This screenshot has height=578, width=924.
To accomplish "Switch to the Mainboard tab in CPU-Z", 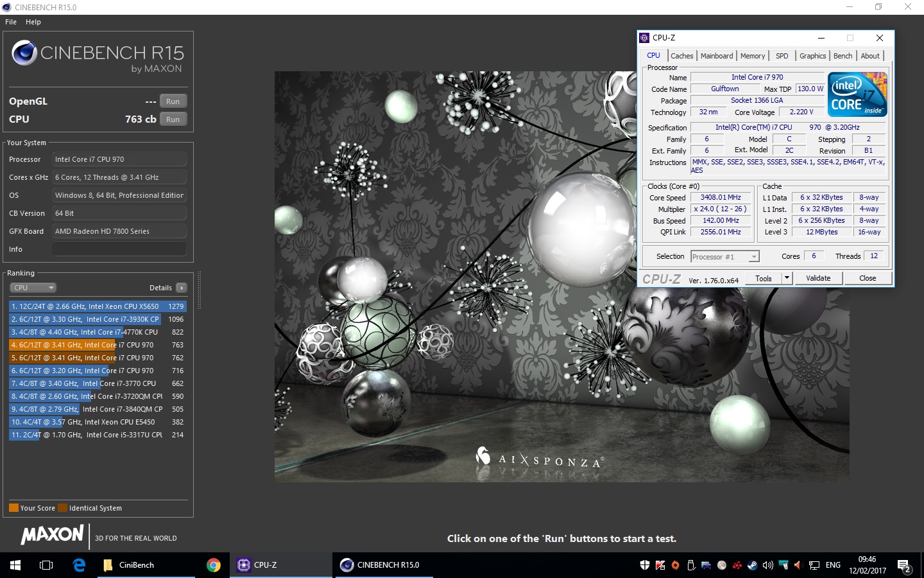I will tap(717, 56).
